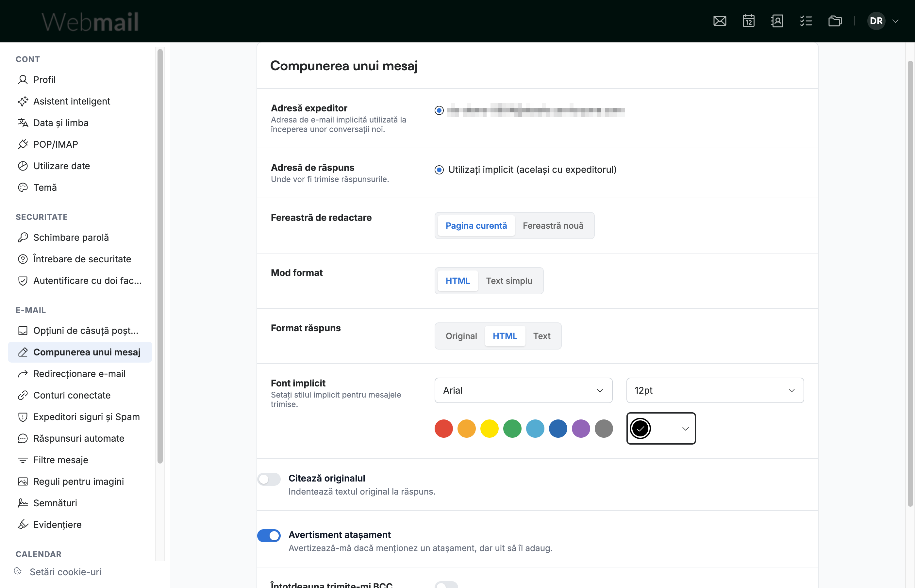Screen dimensions: 915x588
Task: Open the contacts address book icon
Action: point(777,21)
